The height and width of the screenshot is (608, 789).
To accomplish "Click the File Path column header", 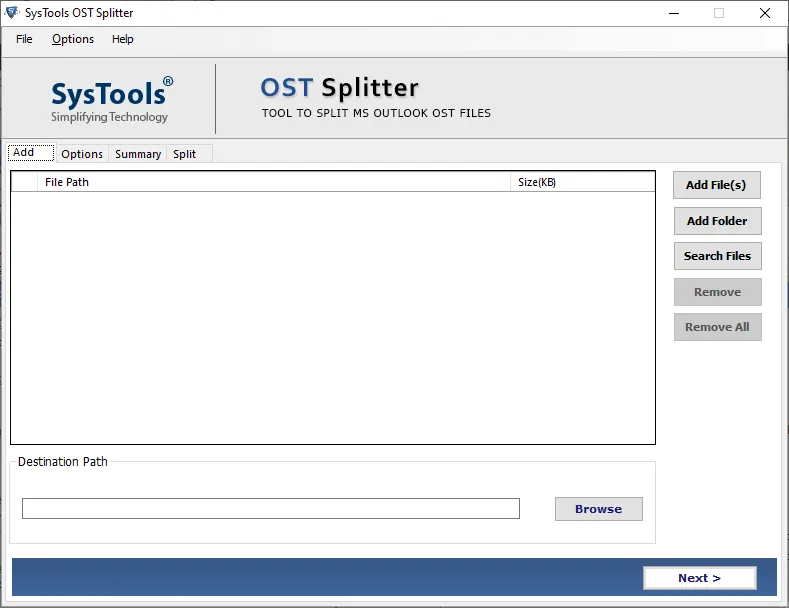I will pyautogui.click(x=274, y=182).
